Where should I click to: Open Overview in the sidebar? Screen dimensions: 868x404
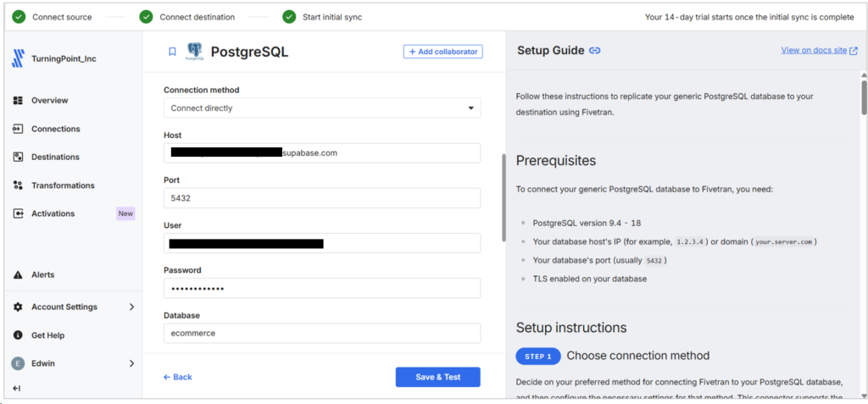click(x=50, y=100)
